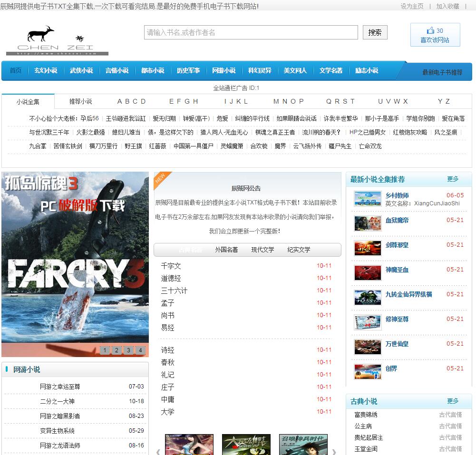Click the thumbs-up like icon
476x455 pixels.
pos(430,30)
